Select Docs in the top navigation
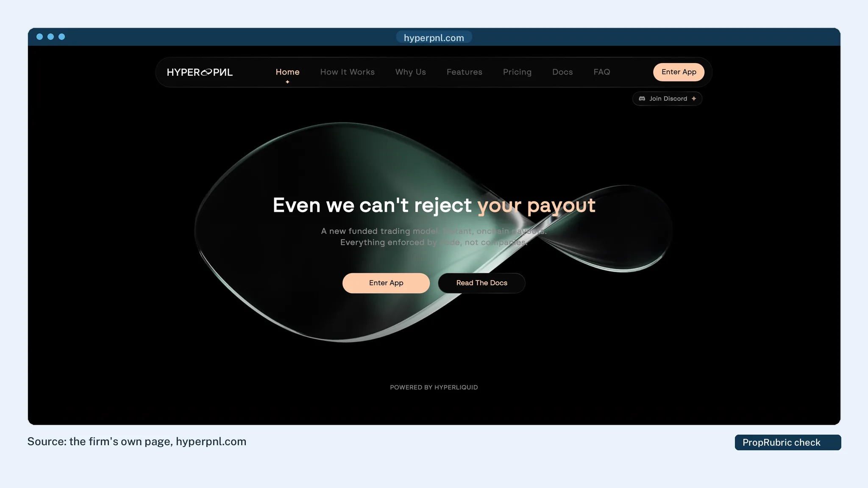 coord(562,72)
